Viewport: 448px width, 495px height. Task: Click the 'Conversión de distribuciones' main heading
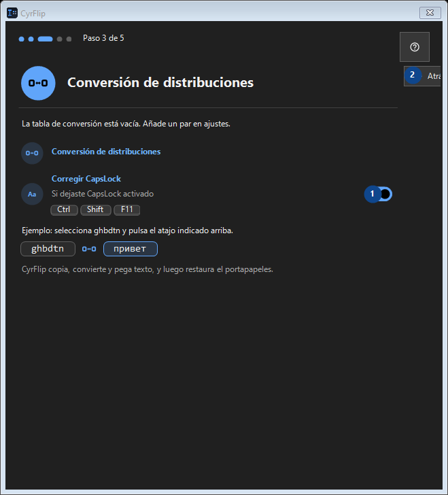(x=160, y=83)
